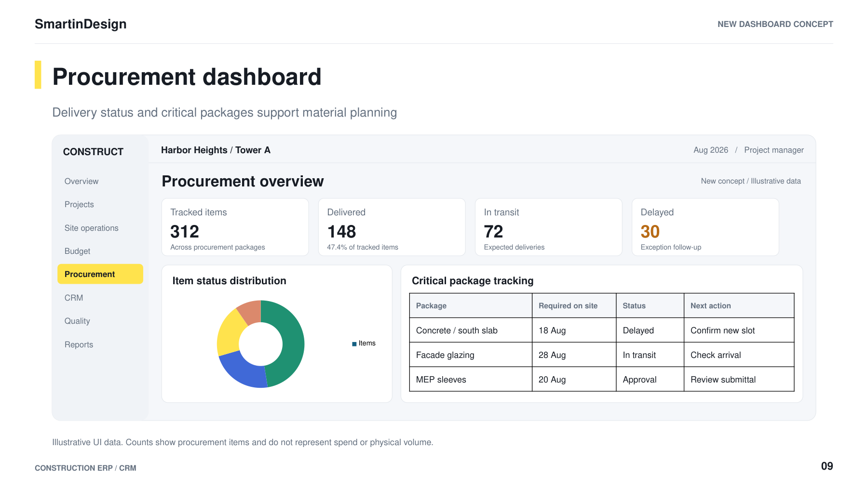
Task: Click the Delayed status cell in table
Action: tap(650, 330)
